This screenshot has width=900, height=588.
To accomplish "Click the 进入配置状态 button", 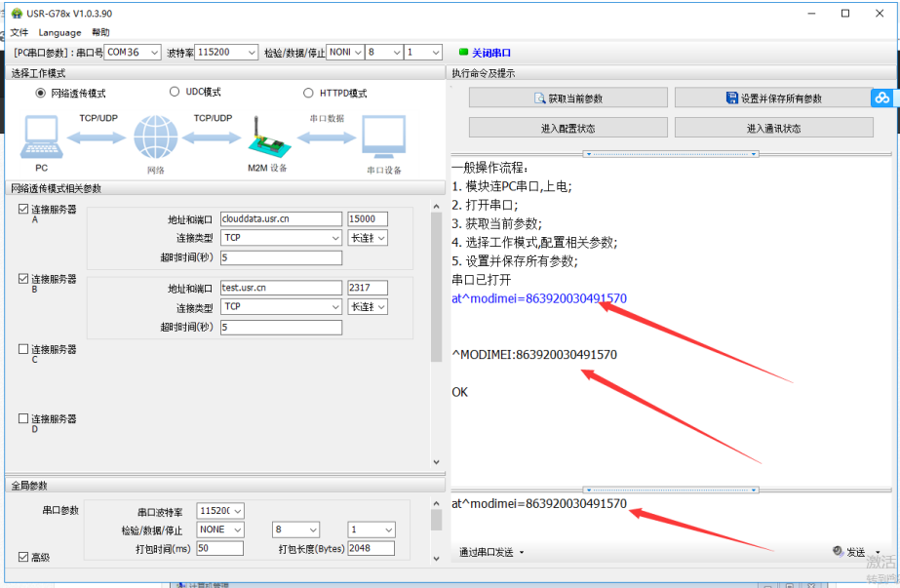I will coord(567,128).
